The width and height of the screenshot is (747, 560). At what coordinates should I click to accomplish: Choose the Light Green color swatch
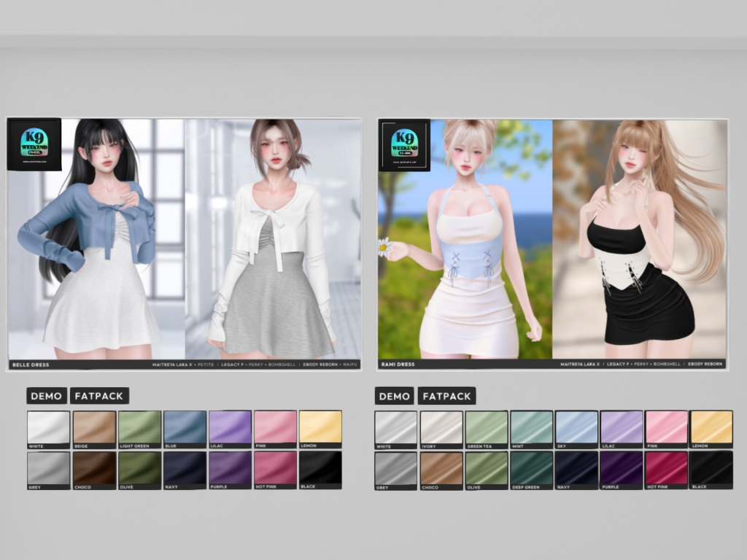pos(139,428)
